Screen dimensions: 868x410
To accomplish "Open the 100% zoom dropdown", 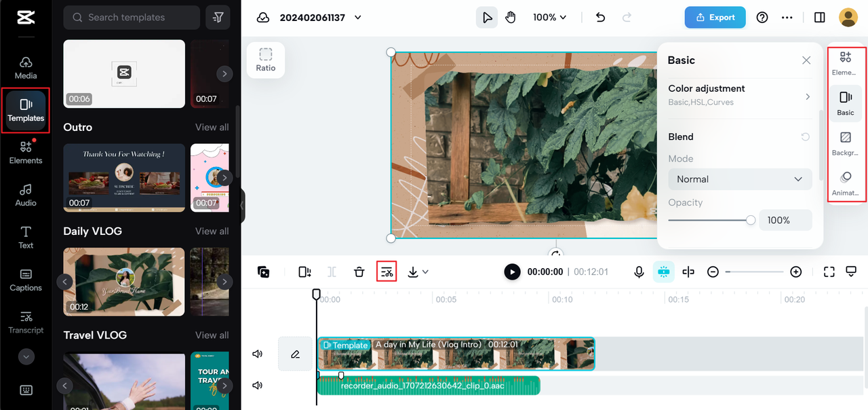I will 549,18.
